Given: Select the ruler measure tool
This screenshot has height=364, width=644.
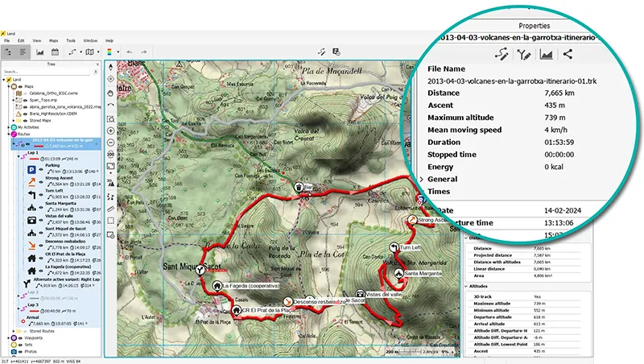Looking at the screenshot, I should (110, 209).
